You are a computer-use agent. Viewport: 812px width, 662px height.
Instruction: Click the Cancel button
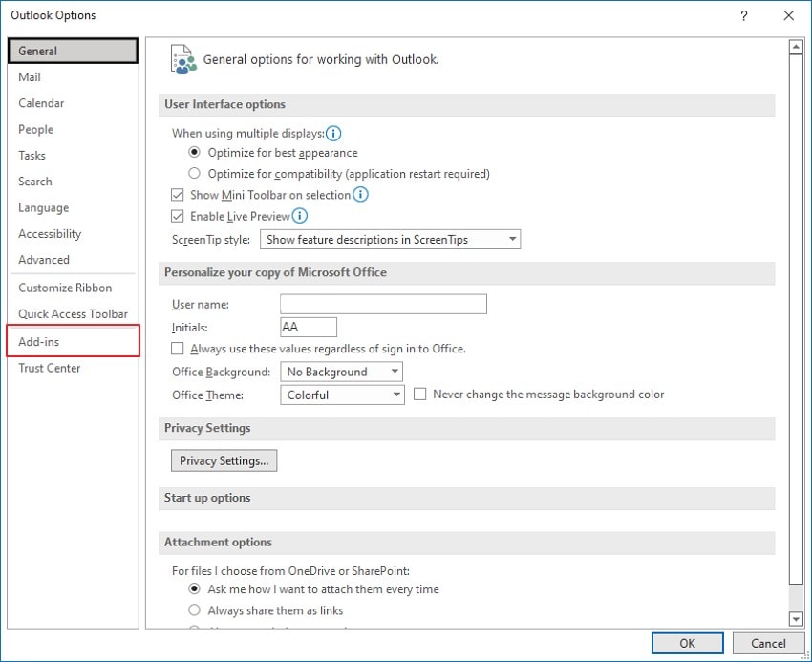[768, 643]
